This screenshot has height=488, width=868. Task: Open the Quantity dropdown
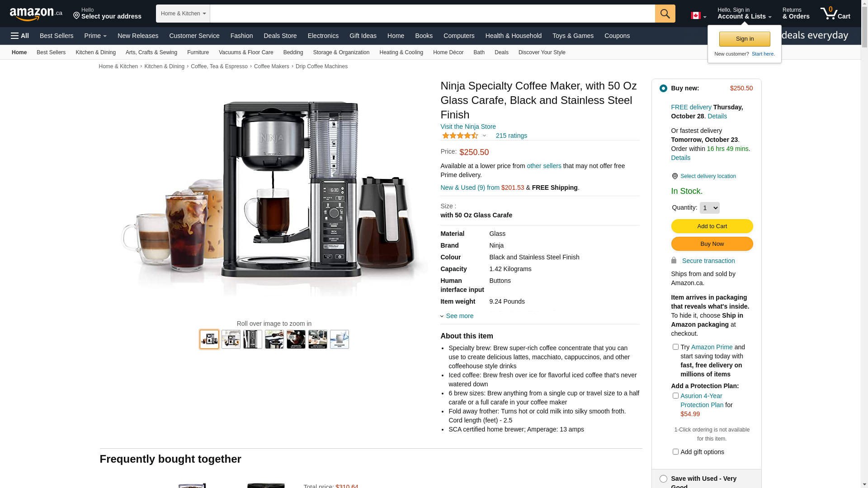(710, 208)
